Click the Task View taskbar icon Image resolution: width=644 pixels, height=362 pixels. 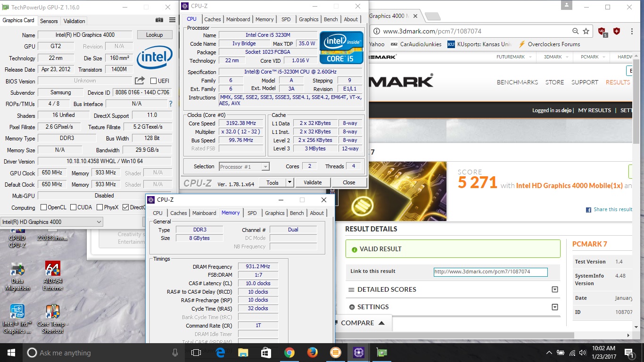(x=196, y=353)
